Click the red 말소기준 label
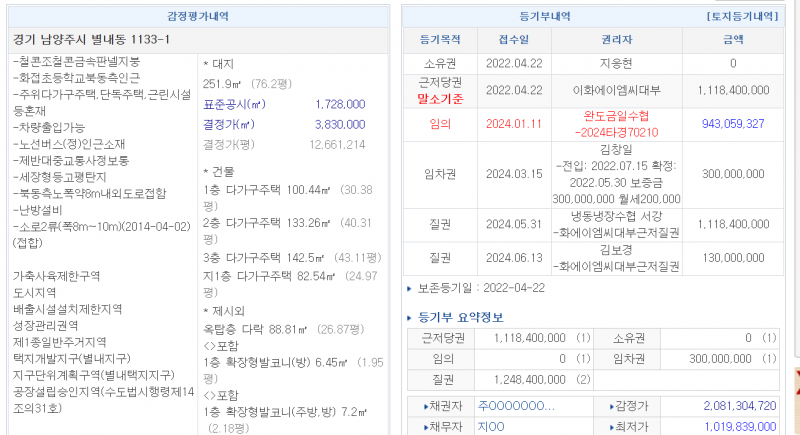The height and width of the screenshot is (435, 800). tap(439, 98)
